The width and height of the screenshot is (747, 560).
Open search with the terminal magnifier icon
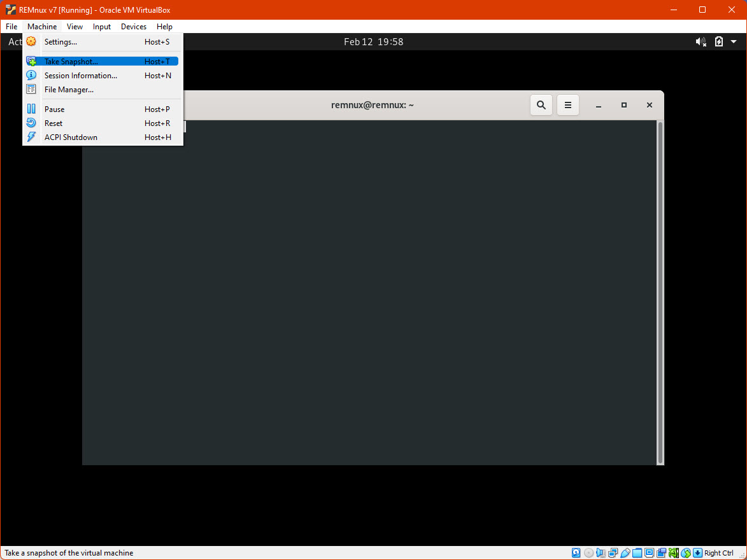coord(541,104)
